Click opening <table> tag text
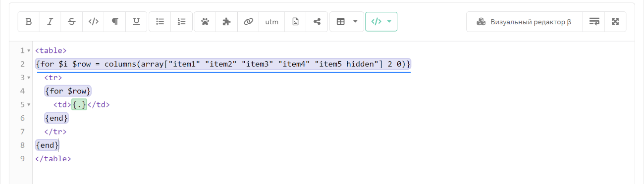Viewport: 644px width, 184px height. click(51, 50)
